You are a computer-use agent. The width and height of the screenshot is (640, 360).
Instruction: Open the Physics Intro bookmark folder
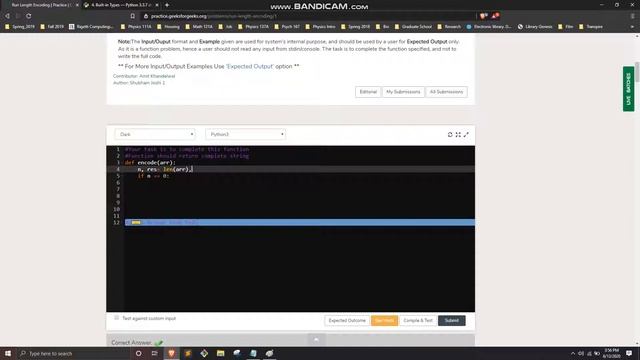click(320, 27)
